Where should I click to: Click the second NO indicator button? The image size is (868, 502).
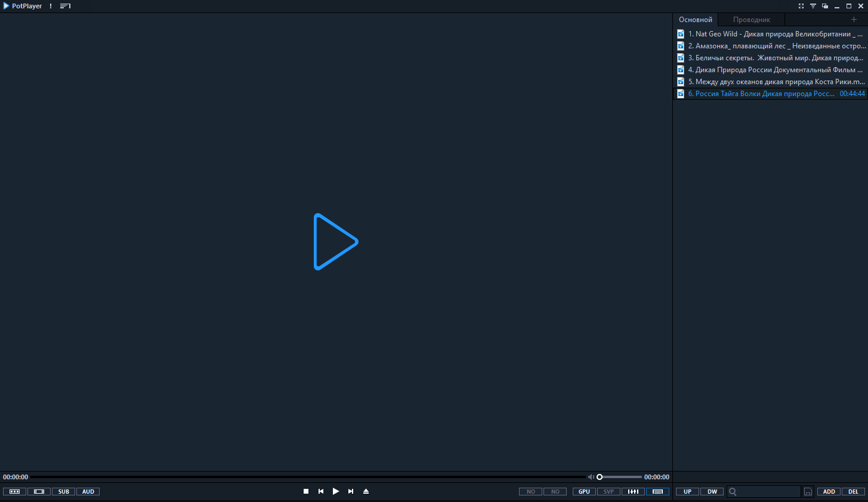pos(555,492)
